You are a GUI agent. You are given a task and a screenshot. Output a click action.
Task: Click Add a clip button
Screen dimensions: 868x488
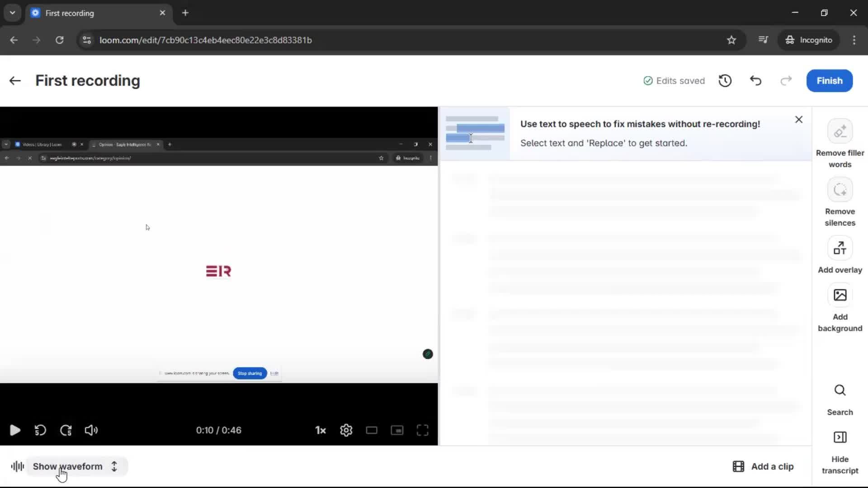pos(763,466)
